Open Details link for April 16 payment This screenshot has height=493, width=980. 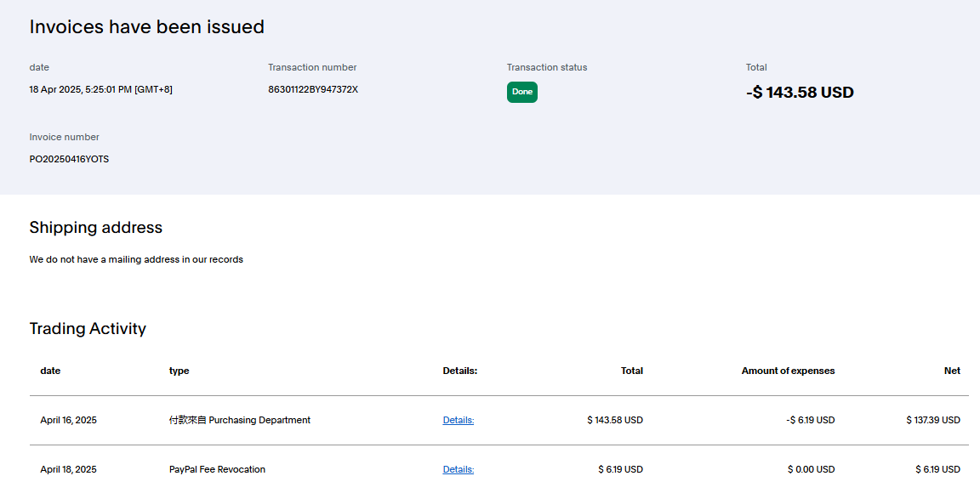[x=458, y=420]
